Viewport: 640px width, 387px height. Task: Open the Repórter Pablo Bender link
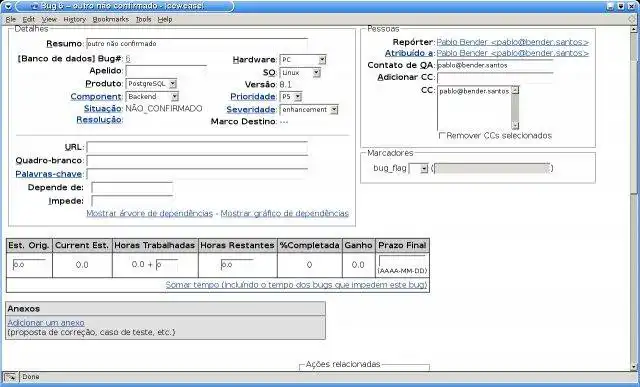(513, 42)
